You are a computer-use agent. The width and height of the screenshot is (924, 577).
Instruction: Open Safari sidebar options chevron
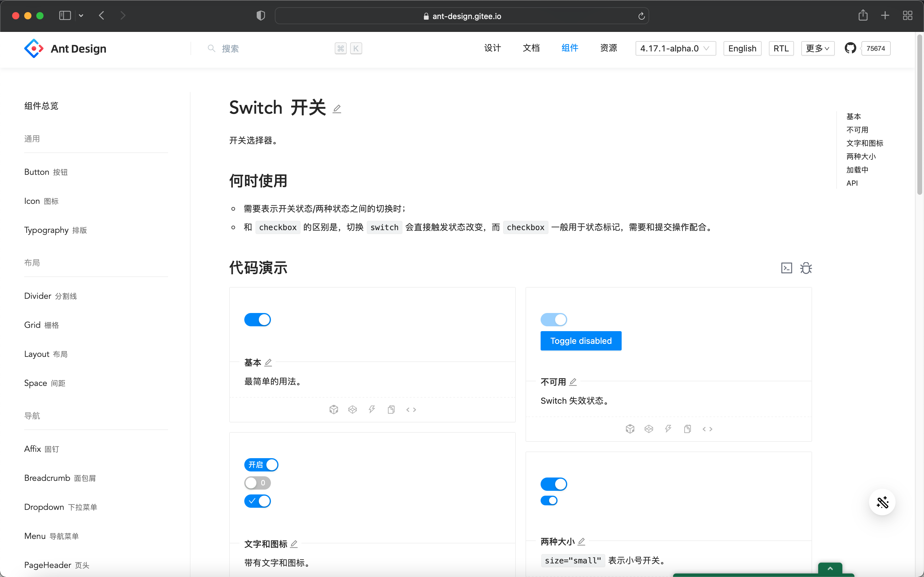(81, 16)
